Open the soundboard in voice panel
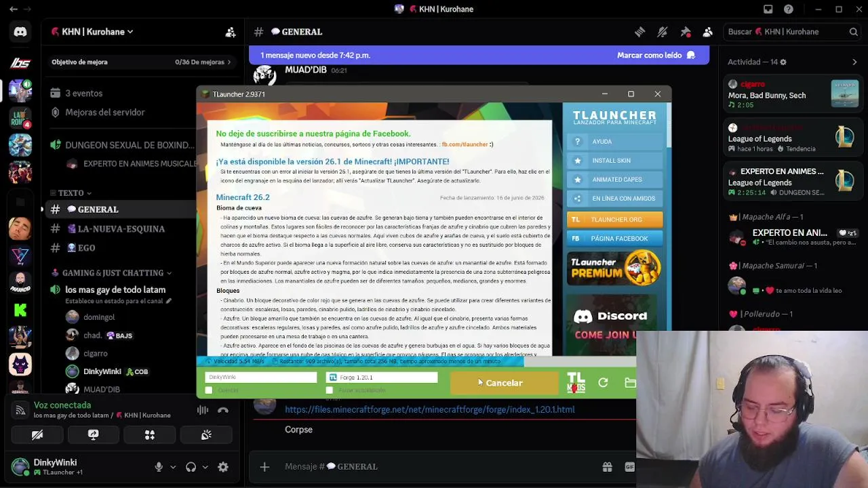Screen dimensions: 868x488 206,435
